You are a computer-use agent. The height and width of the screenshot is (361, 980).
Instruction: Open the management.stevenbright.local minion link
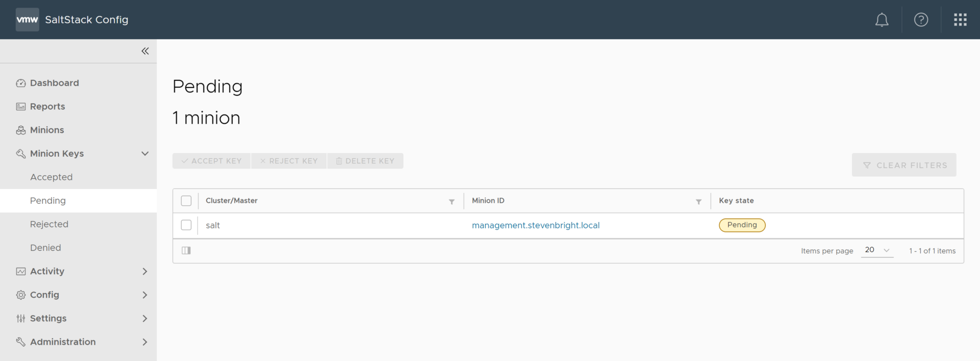point(535,225)
